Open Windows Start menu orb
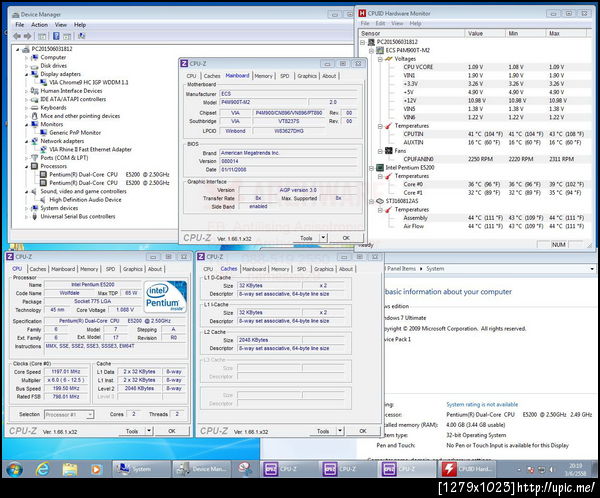The height and width of the screenshot is (498, 600). (x=15, y=469)
